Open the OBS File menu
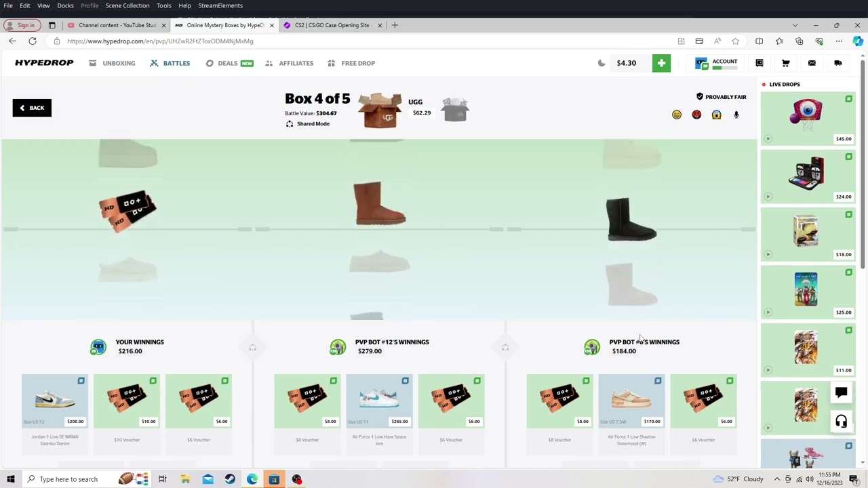The width and height of the screenshot is (868, 488). (x=8, y=5)
